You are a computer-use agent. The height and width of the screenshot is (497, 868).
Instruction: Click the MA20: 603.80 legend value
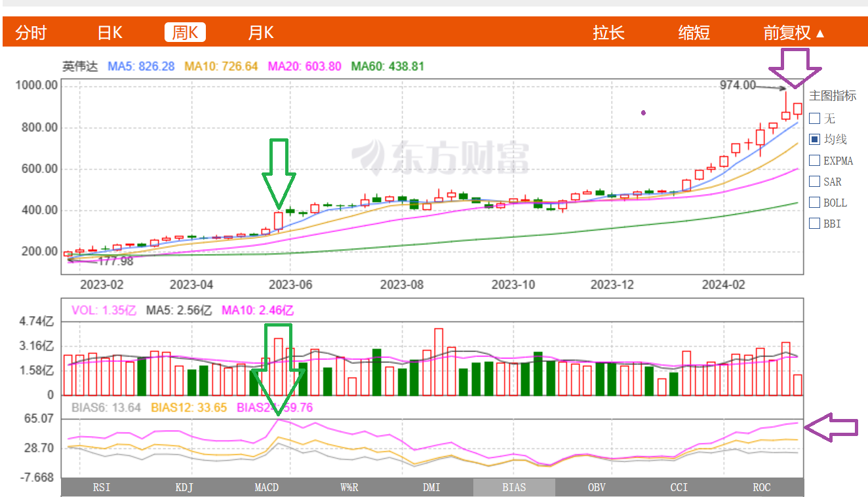[x=305, y=66]
